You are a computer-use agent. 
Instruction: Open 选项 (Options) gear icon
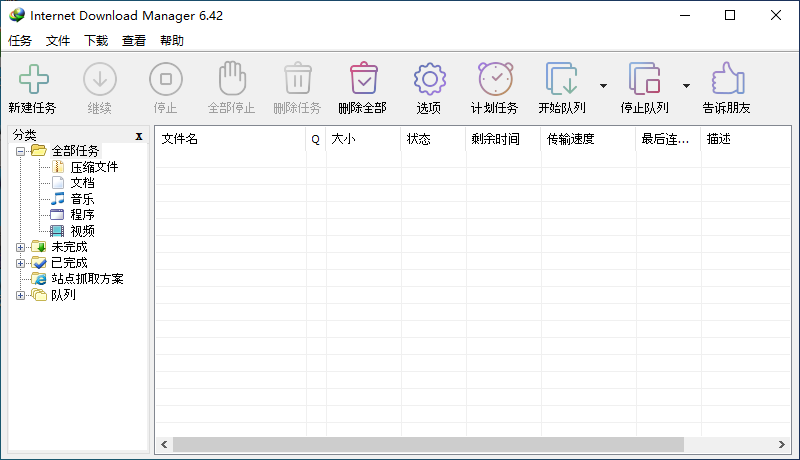click(x=429, y=79)
